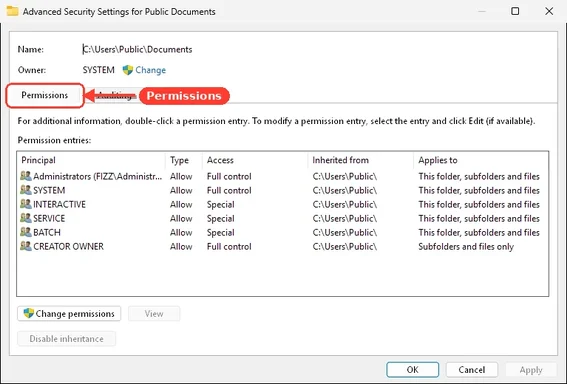The width and height of the screenshot is (567, 384).
Task: Click Full control access for CREATOR OWNER row
Action: click(229, 247)
